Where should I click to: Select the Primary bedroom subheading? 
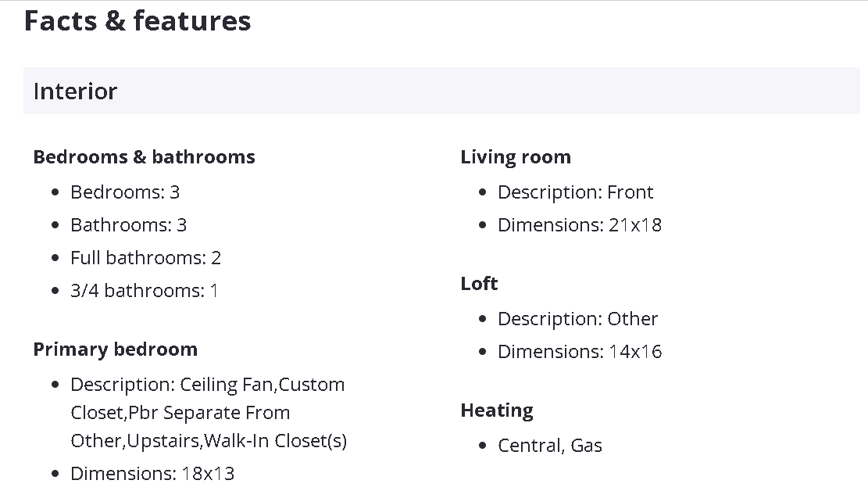tap(115, 349)
